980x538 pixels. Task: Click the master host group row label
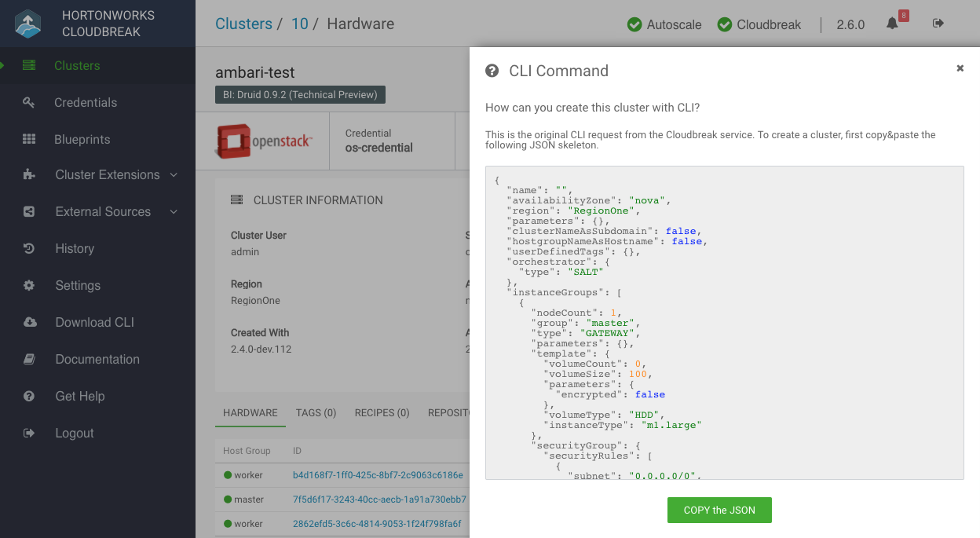248,500
